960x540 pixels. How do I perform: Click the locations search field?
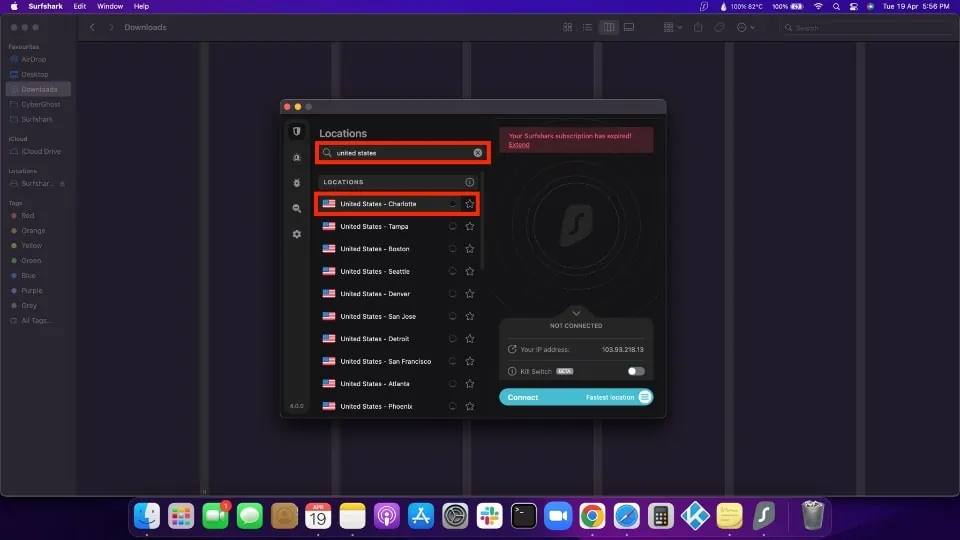(402, 153)
